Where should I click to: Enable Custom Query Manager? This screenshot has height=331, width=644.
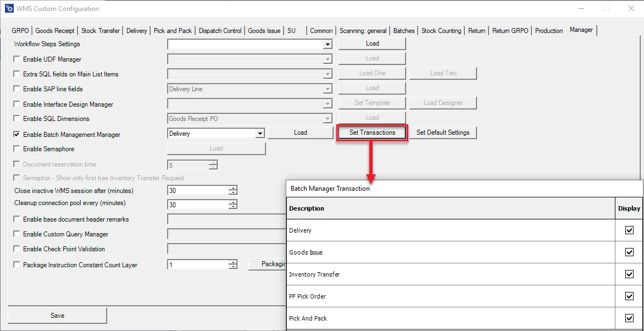[x=16, y=234]
